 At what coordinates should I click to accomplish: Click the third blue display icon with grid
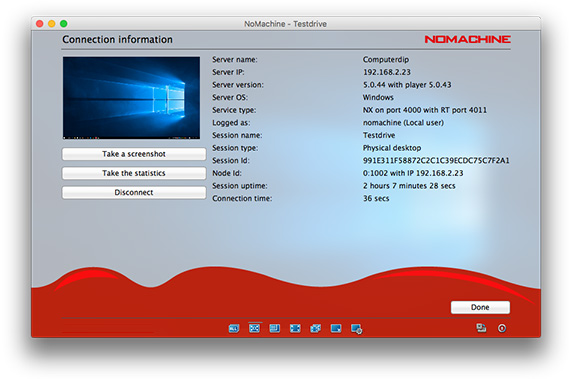(275, 328)
